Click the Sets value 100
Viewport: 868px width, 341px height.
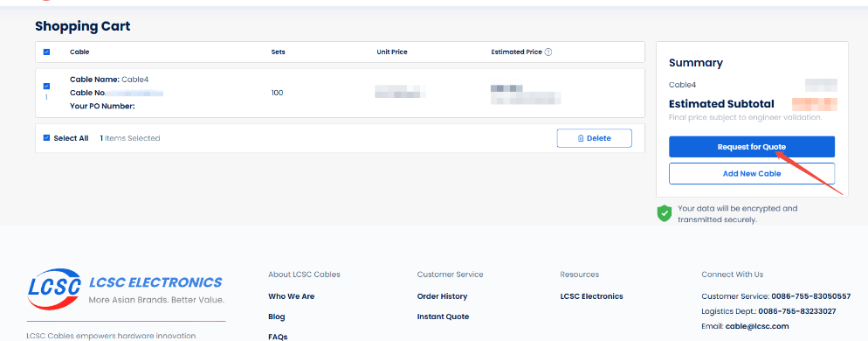(x=277, y=93)
